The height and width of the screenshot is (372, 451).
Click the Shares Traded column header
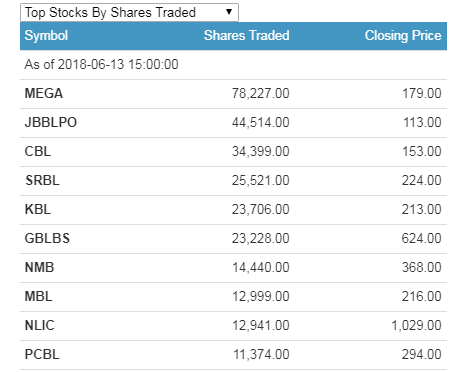coord(247,35)
